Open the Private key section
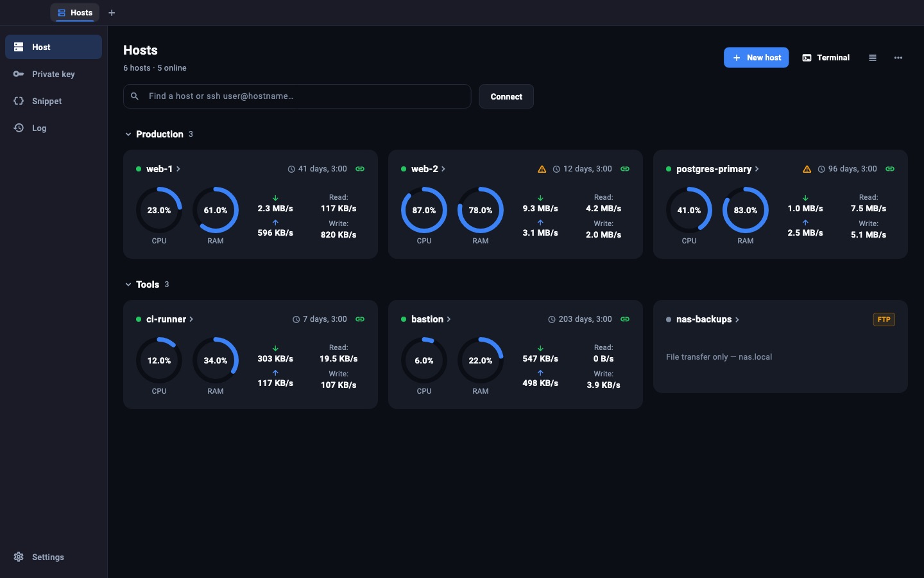Image resolution: width=924 pixels, height=578 pixels. [53, 74]
